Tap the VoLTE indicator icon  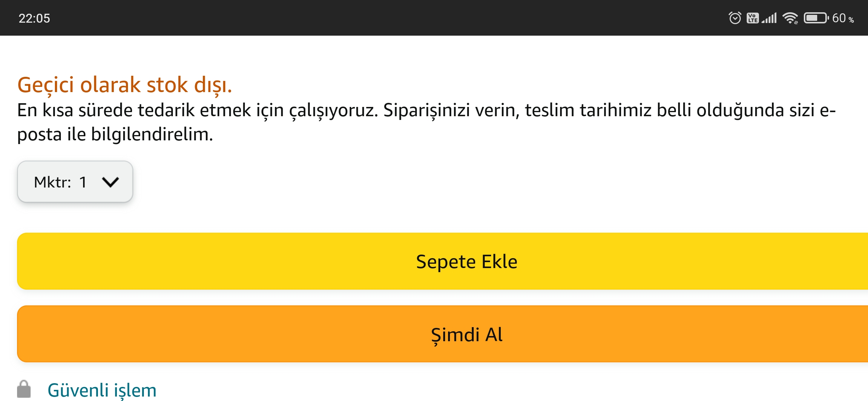click(x=753, y=18)
